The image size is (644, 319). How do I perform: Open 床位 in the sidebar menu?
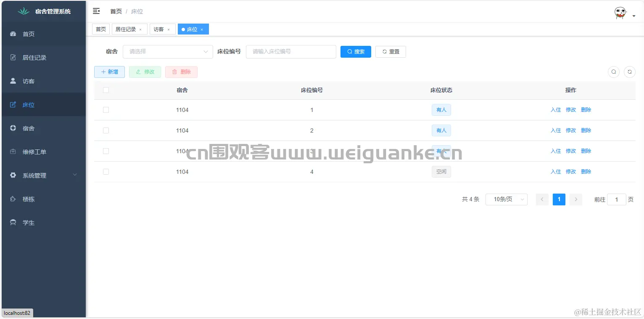(x=44, y=105)
